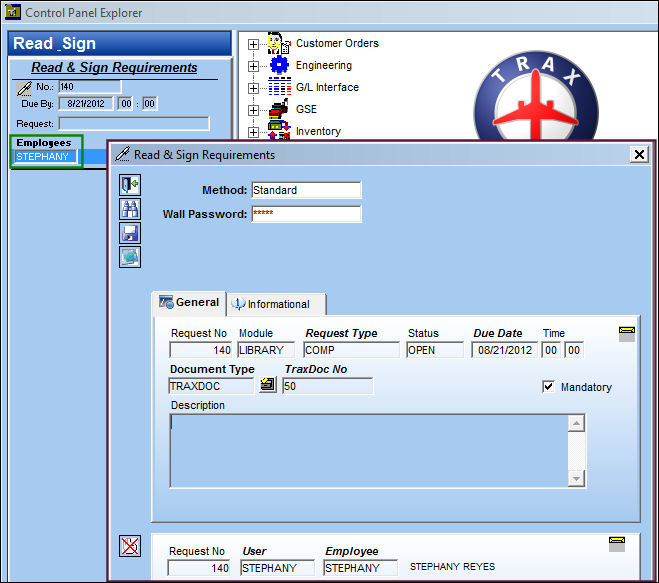Expand the Inventory tree node
659x583 pixels.
(253, 132)
